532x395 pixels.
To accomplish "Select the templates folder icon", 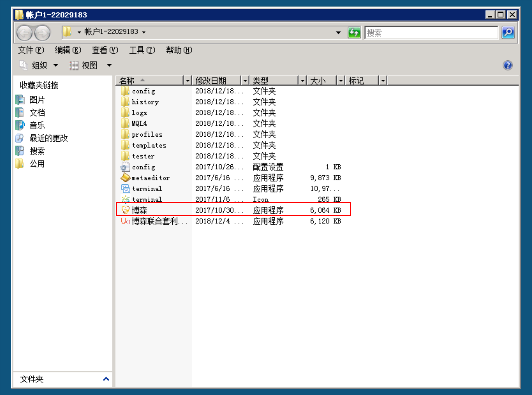I will pyautogui.click(x=125, y=145).
